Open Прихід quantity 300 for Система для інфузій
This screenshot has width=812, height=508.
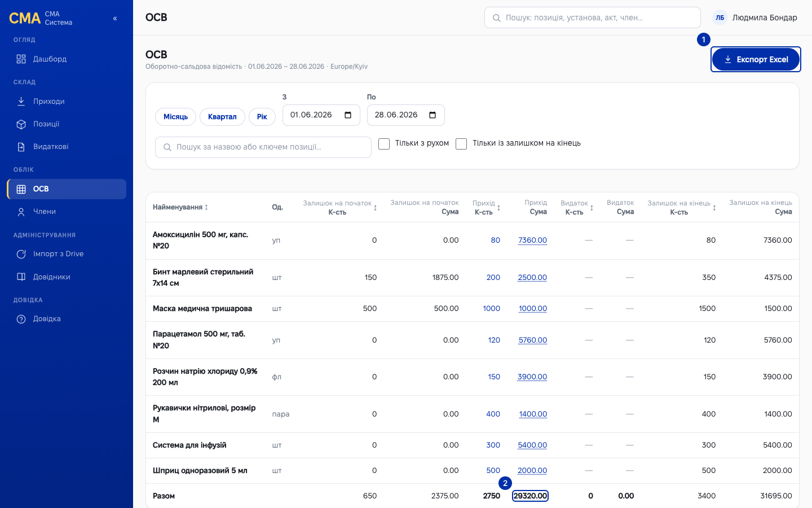pyautogui.click(x=493, y=445)
